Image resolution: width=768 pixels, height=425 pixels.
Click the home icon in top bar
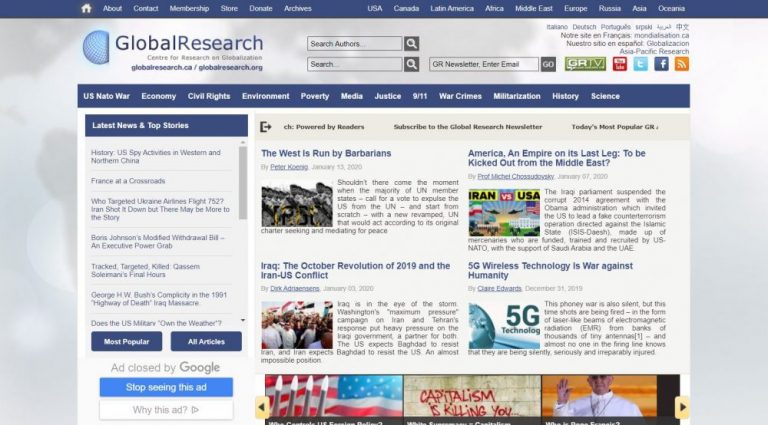coord(86,8)
